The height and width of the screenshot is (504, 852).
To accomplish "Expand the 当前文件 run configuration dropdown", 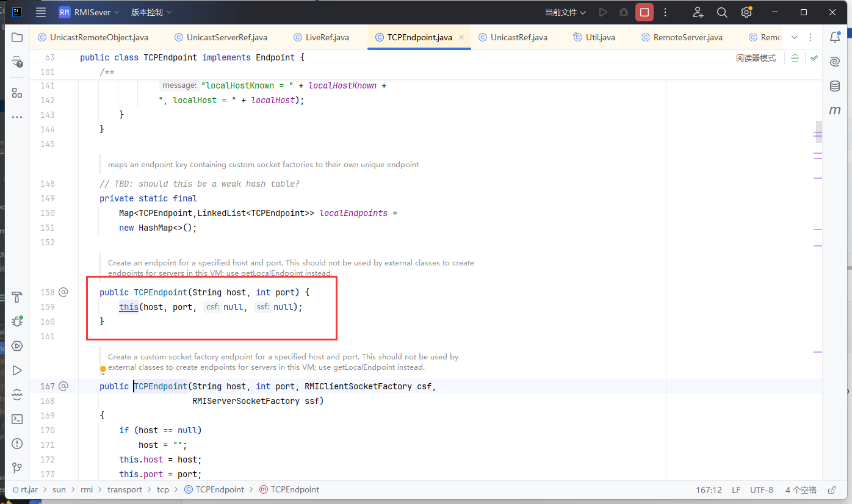I will (565, 12).
